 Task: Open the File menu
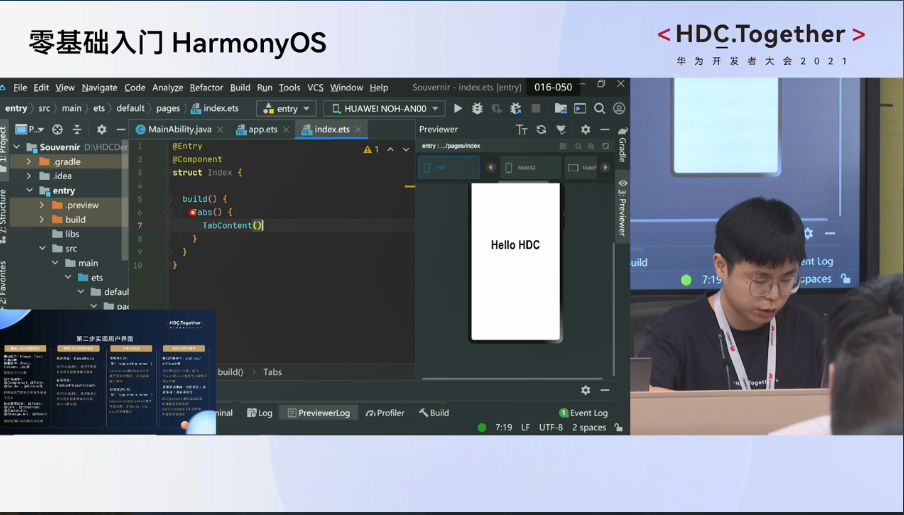(20, 88)
